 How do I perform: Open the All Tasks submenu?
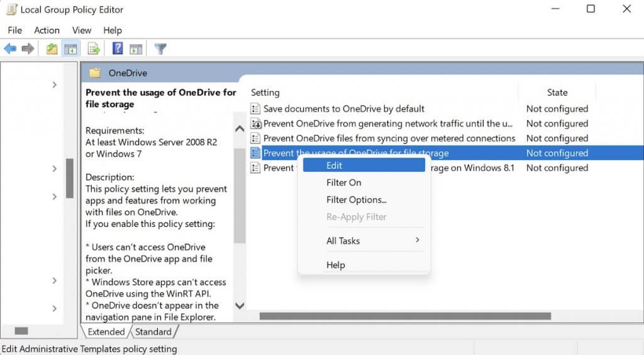(x=364, y=241)
